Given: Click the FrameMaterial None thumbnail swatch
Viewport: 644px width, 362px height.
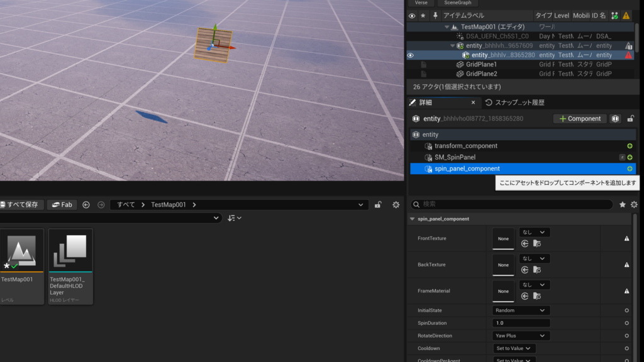Looking at the screenshot, I should tap(503, 291).
